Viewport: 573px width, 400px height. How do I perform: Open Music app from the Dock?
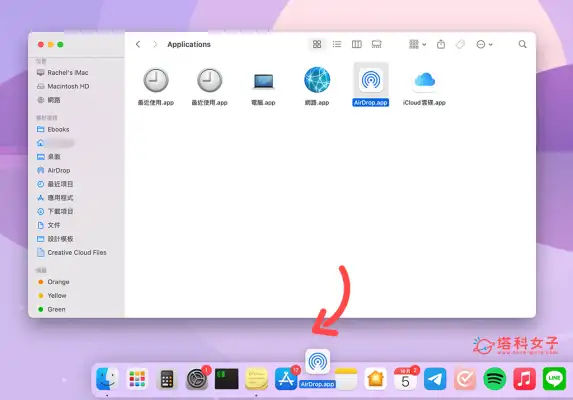(x=524, y=379)
